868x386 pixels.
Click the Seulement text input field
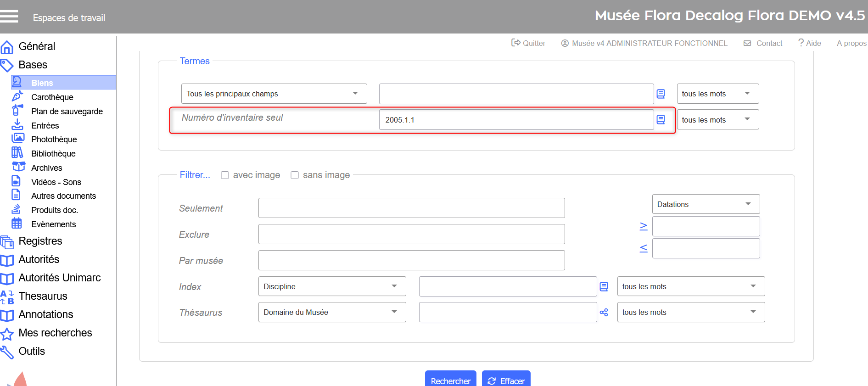pyautogui.click(x=411, y=208)
